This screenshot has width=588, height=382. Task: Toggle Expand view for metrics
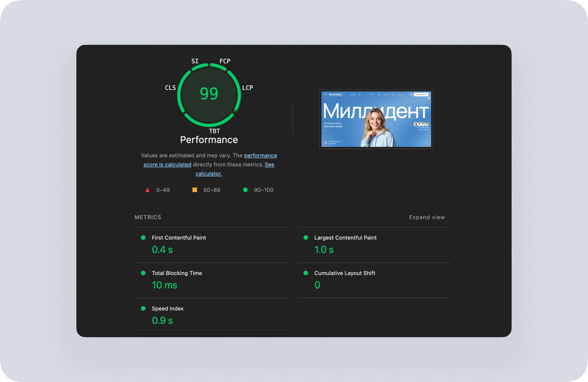[427, 217]
